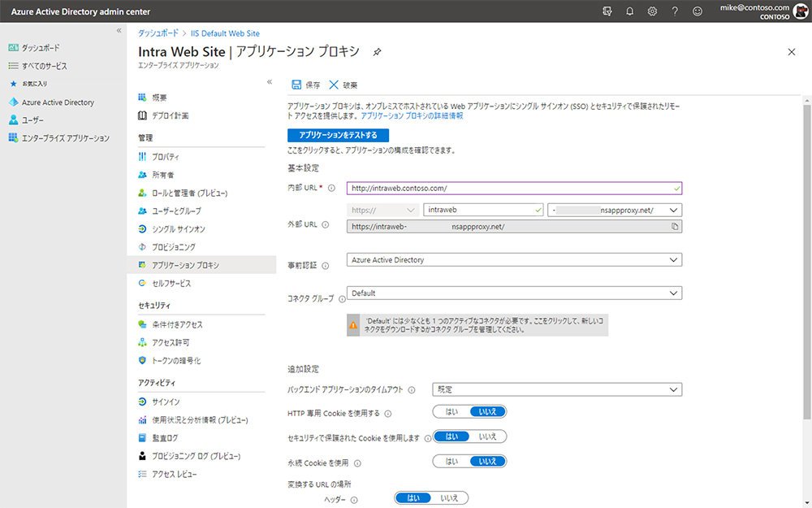Copy the external URL with copy icon
The height and width of the screenshot is (508, 812).
click(x=674, y=227)
